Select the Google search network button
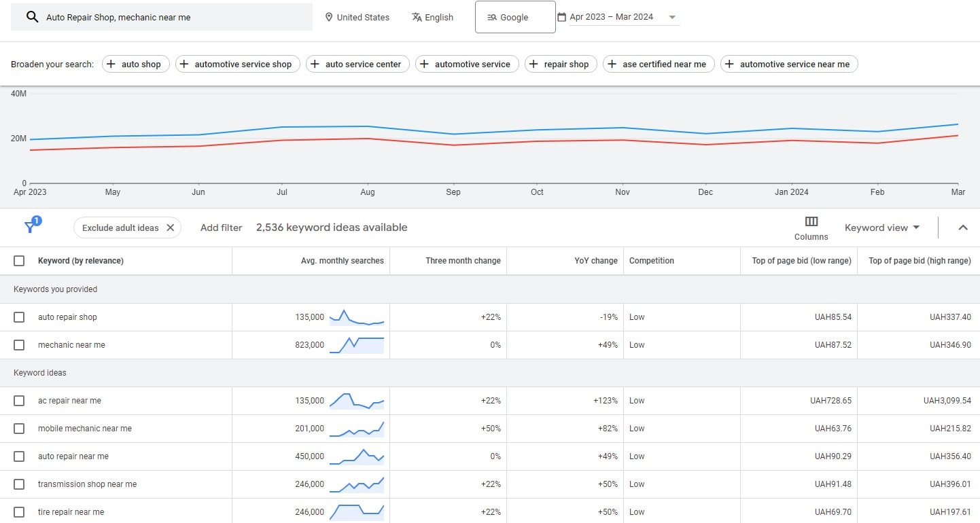 point(514,17)
